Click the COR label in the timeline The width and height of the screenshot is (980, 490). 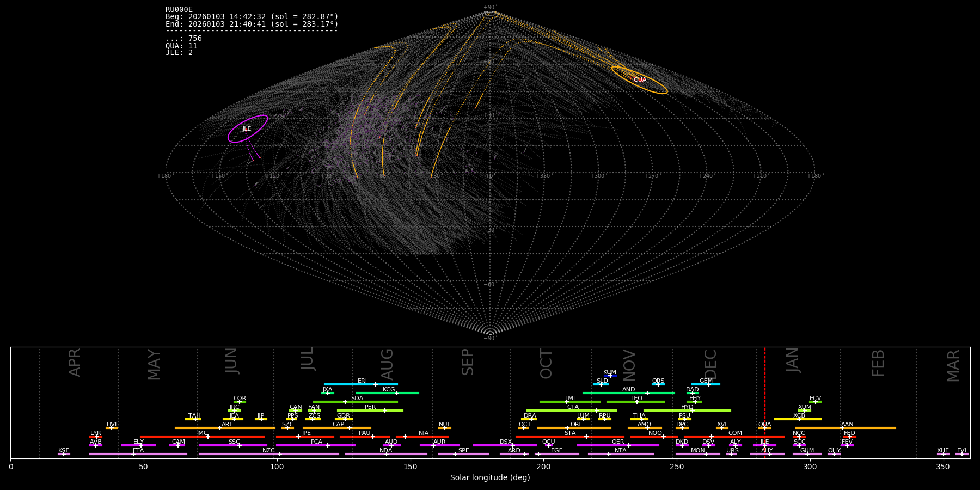pos(240,399)
